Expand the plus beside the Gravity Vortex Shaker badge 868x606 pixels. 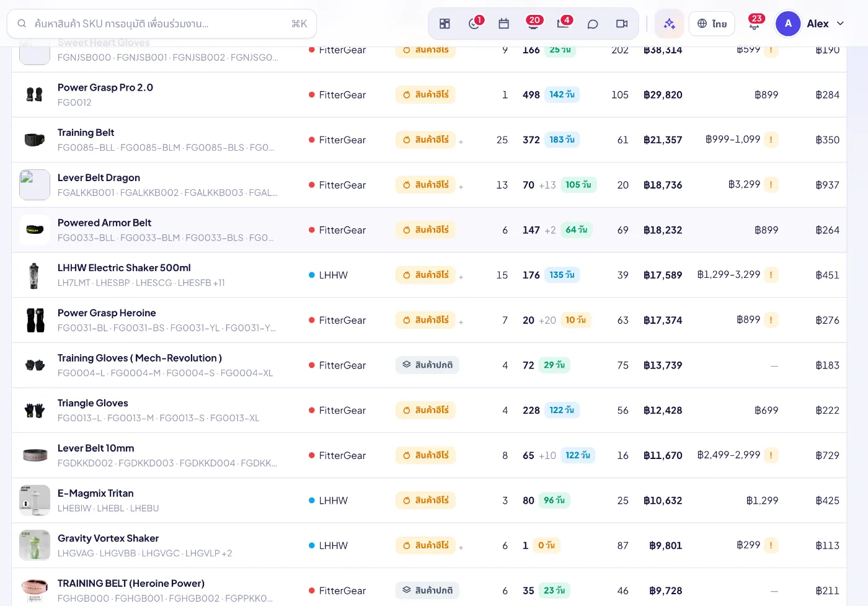(x=461, y=548)
